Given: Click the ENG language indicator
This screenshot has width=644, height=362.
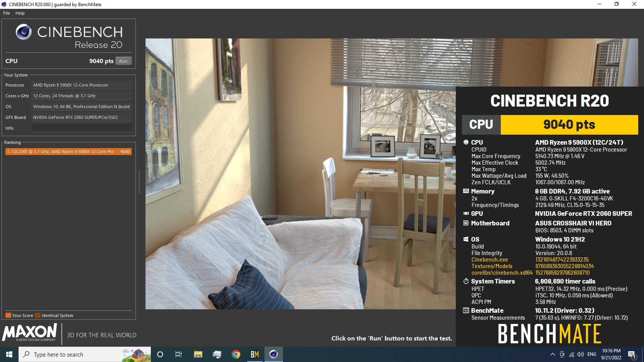Looking at the screenshot, I should [x=592, y=354].
